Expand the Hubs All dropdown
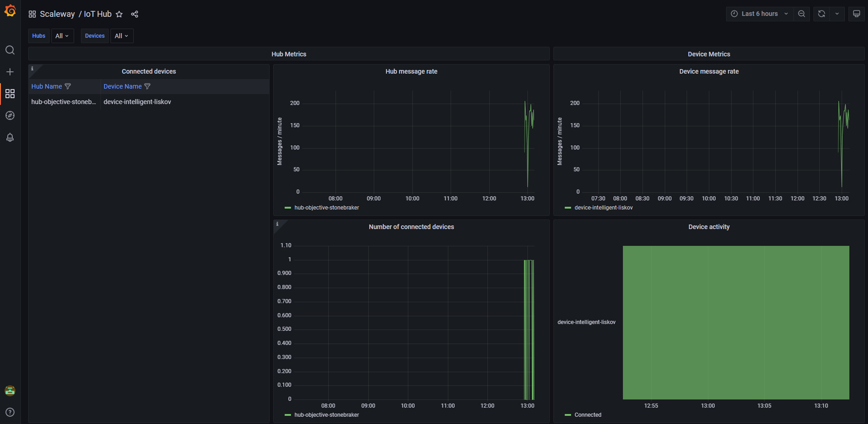Image resolution: width=868 pixels, height=424 pixels. 62,36
